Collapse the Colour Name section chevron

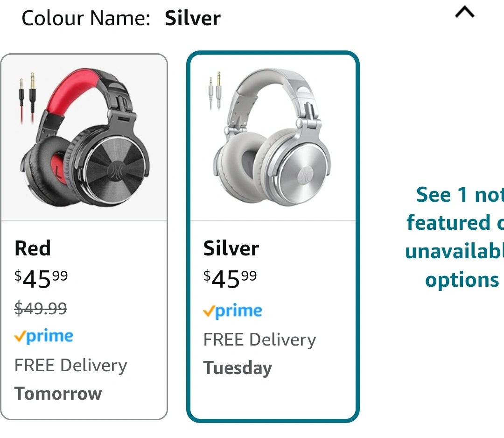[464, 13]
